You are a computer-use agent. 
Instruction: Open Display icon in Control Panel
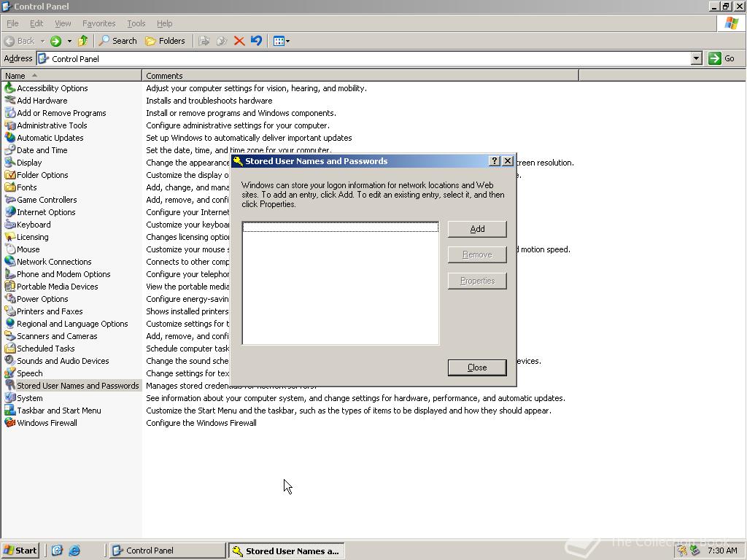coord(10,163)
